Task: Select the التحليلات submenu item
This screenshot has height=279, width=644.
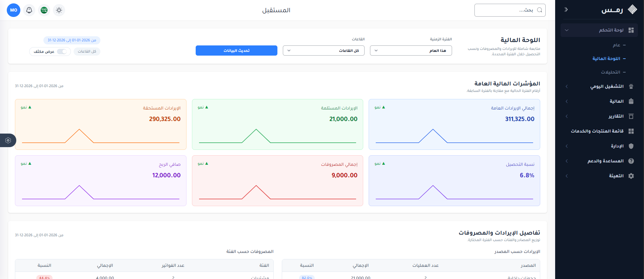Action: click(610, 72)
